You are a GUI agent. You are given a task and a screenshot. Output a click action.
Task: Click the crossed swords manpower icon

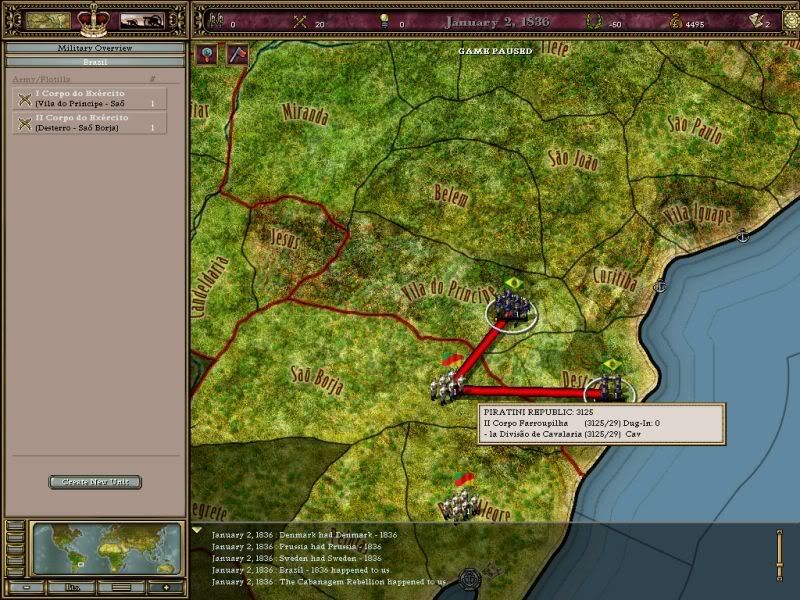(x=299, y=21)
